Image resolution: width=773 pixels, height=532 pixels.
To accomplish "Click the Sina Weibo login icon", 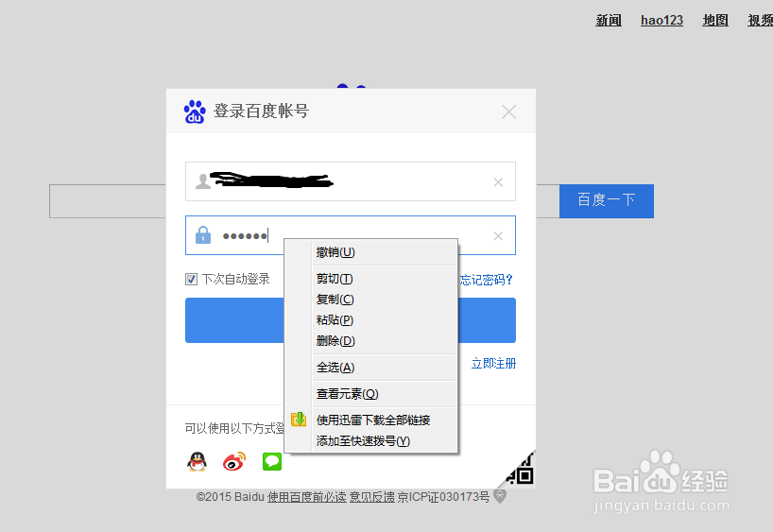I will [234, 461].
